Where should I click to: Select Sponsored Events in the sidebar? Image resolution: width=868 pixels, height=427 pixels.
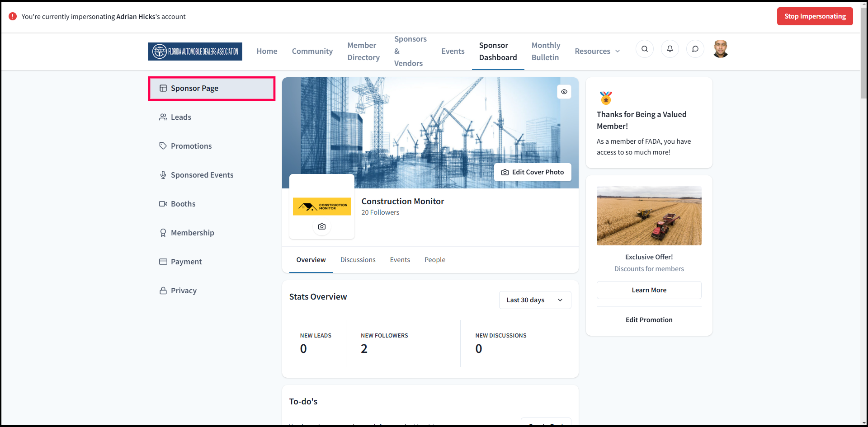pyautogui.click(x=212, y=175)
